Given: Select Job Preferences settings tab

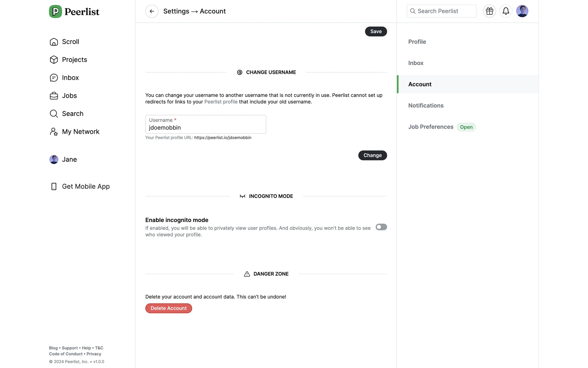Looking at the screenshot, I should coord(431,127).
